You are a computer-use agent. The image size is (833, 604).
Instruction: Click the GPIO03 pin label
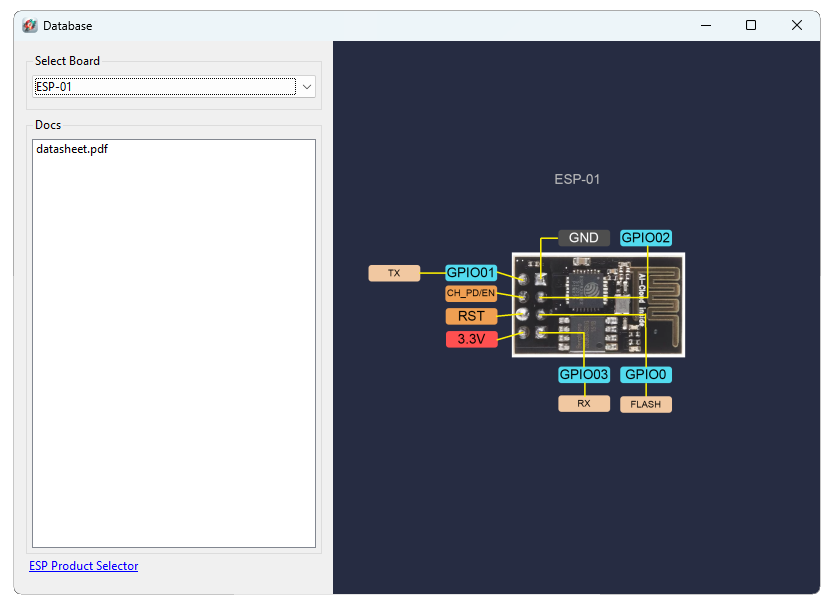(583, 375)
